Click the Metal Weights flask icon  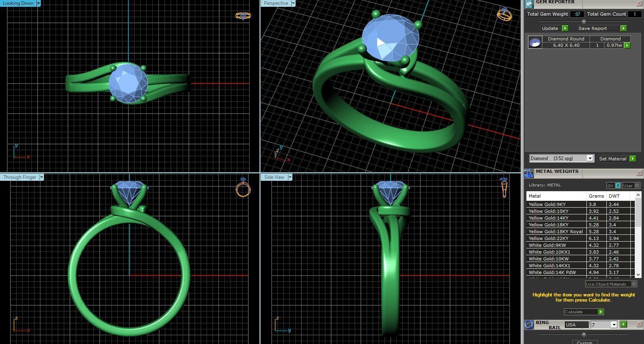click(x=529, y=173)
